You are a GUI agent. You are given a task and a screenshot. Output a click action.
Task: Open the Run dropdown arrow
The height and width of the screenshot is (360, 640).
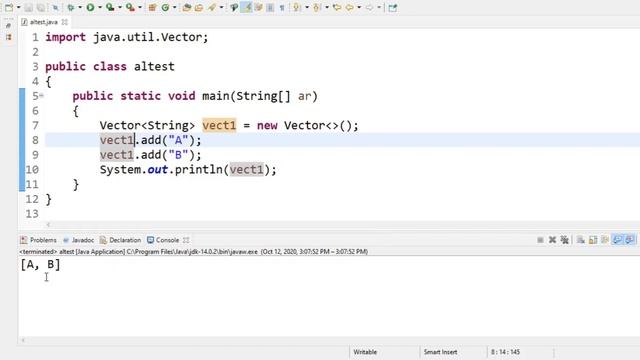(x=100, y=7)
